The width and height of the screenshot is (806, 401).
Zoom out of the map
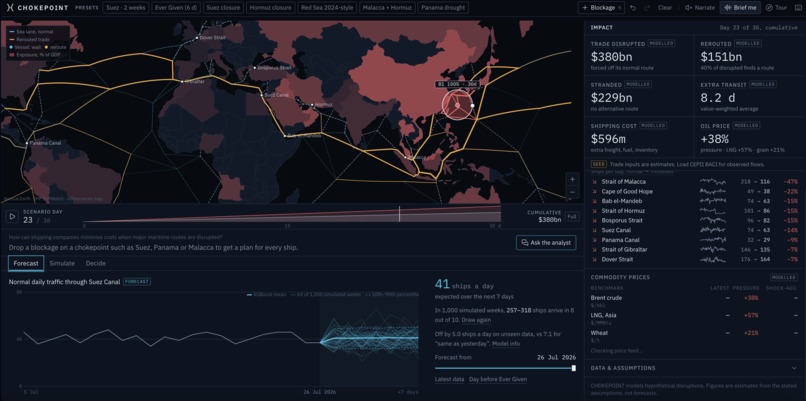(x=572, y=192)
